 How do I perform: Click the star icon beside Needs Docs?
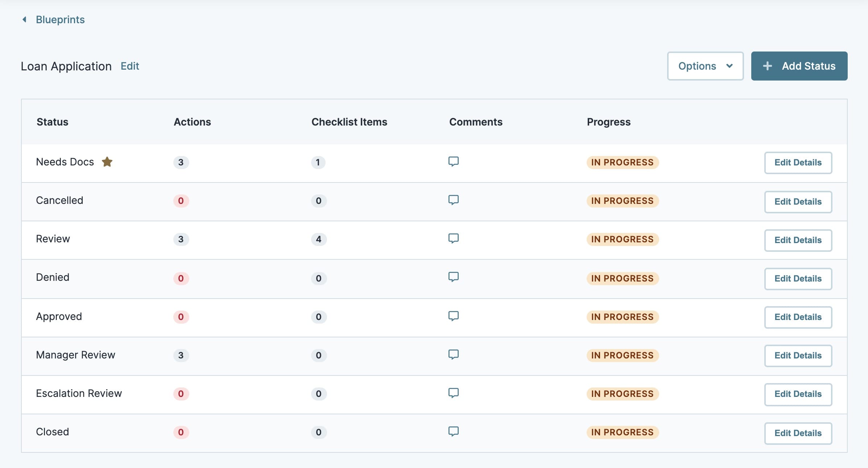pos(107,161)
